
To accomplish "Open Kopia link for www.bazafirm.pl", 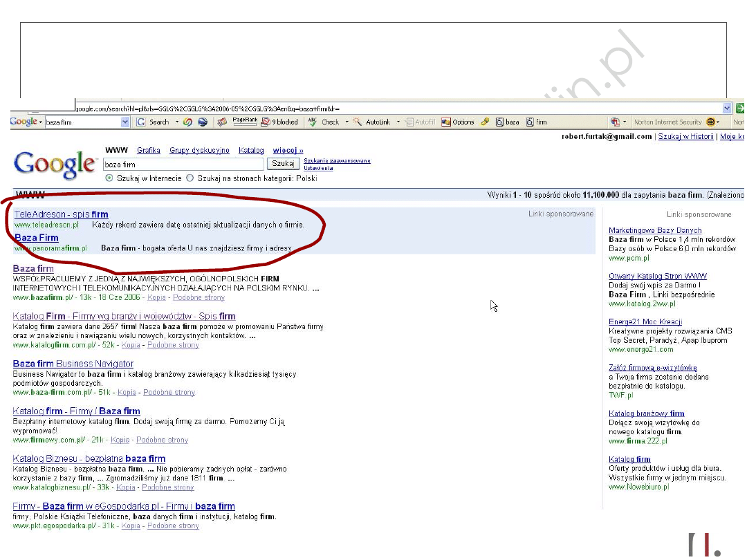I will 156,297.
